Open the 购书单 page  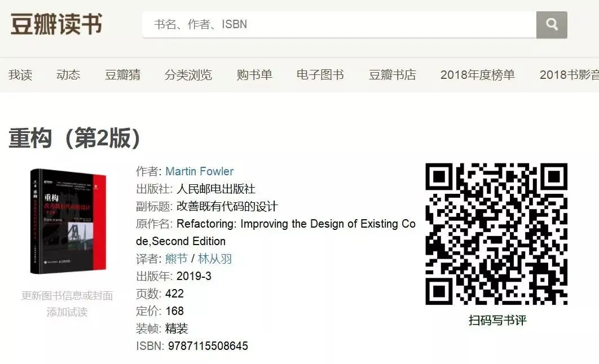[254, 75]
